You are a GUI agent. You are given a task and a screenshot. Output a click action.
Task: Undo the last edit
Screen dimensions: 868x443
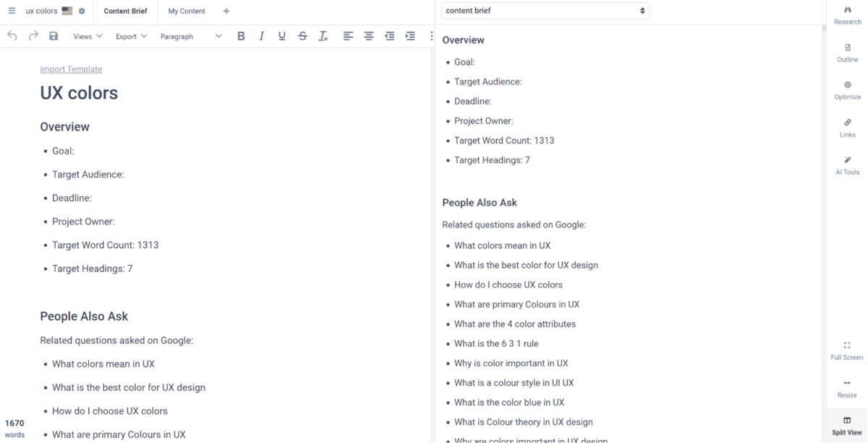[x=12, y=35]
